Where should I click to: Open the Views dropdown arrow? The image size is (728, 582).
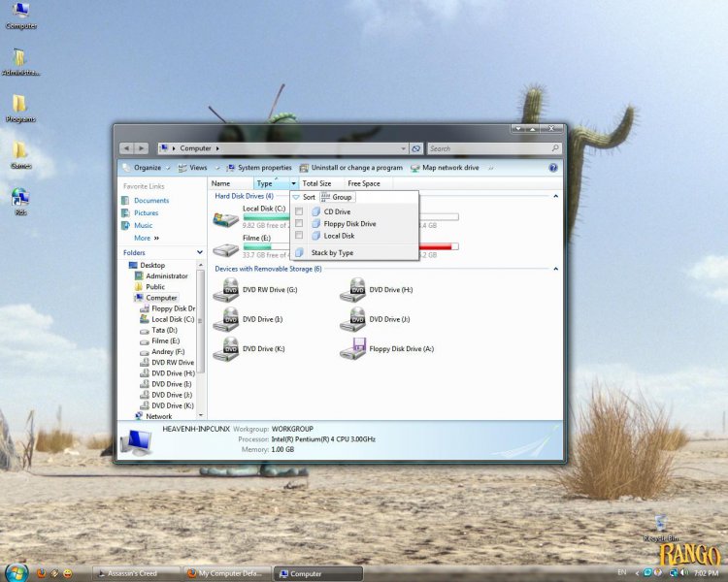coord(216,168)
